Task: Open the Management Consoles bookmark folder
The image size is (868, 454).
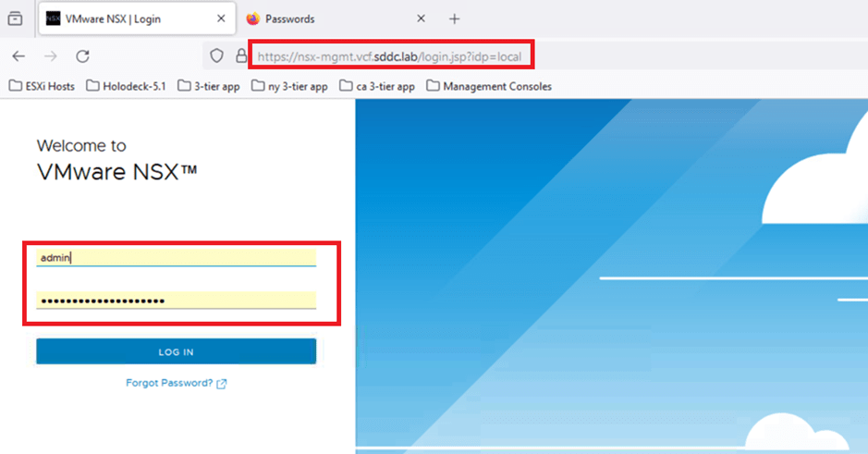Action: pos(488,86)
